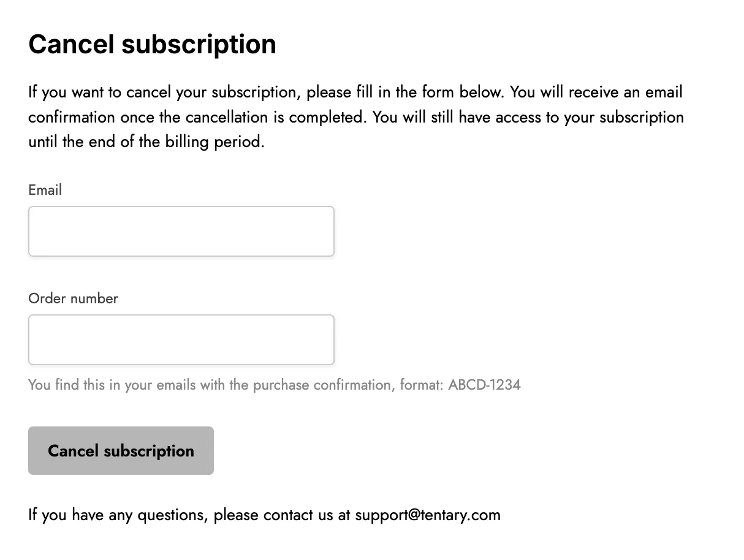
Task: Click the "Cancel subscription" page heading
Action: tap(152, 44)
